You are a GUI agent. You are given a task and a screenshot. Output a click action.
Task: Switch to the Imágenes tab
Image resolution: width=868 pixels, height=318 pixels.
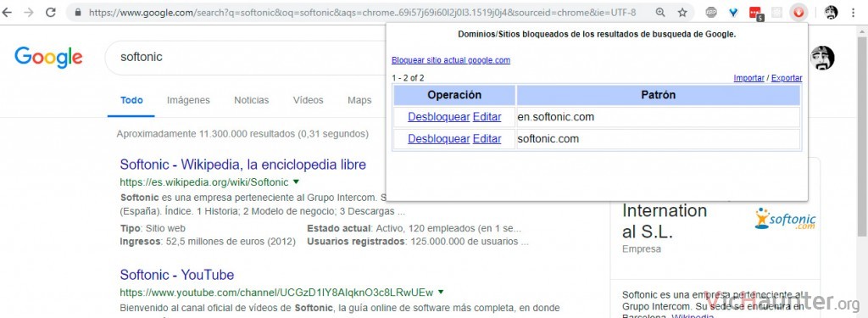point(188,100)
